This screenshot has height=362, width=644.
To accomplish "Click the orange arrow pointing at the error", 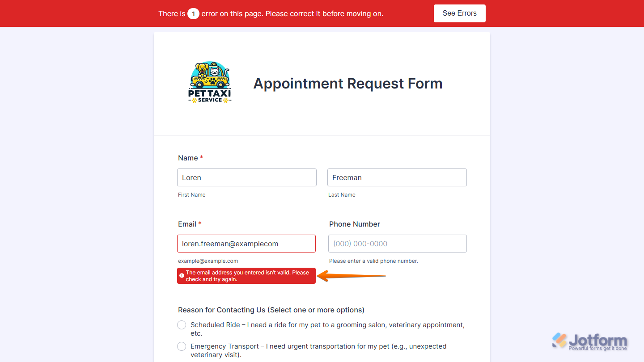I will [353, 276].
